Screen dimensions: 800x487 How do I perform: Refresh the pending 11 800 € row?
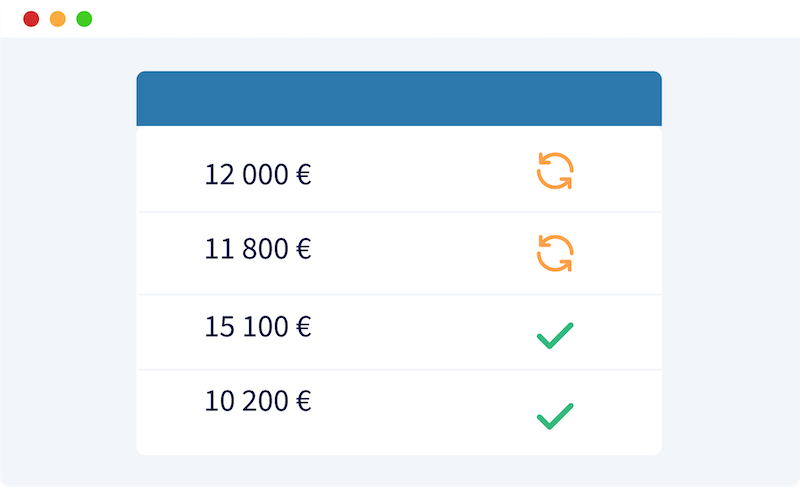point(555,253)
